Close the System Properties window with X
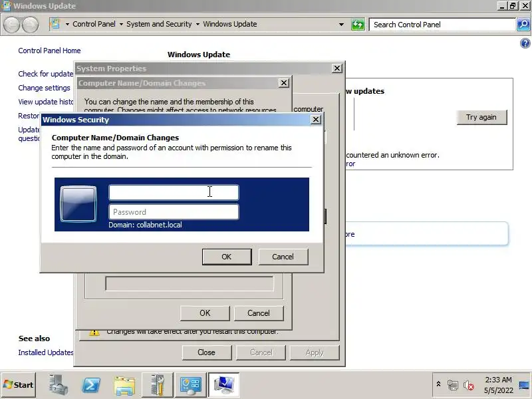This screenshot has width=532, height=399. click(x=336, y=68)
